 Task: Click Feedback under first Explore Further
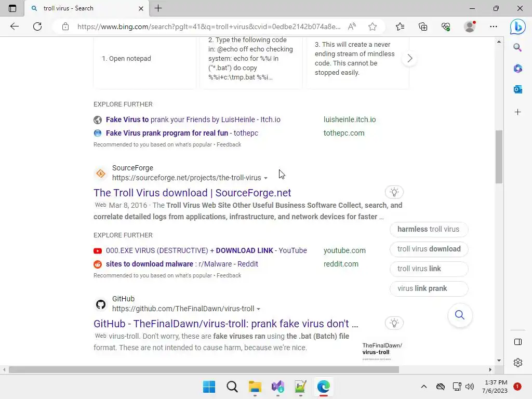(229, 144)
